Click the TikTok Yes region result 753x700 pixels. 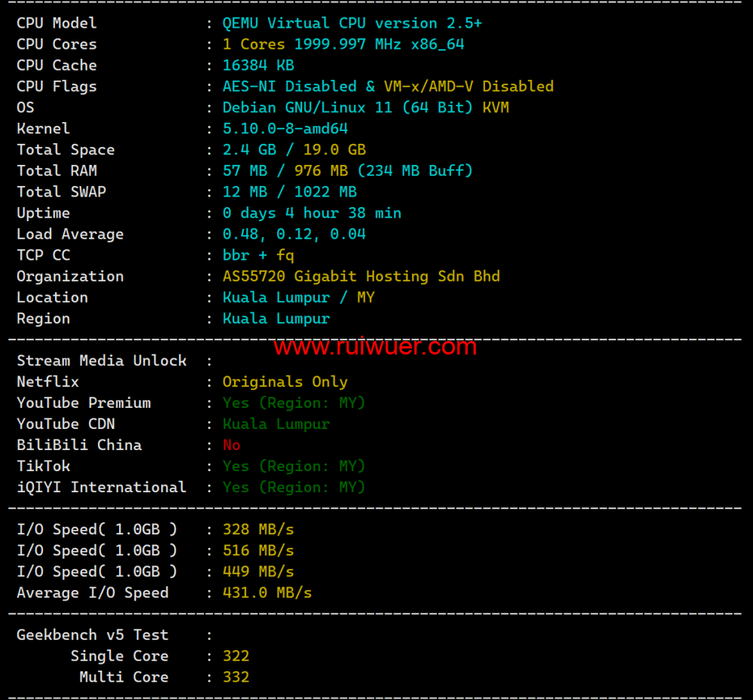click(294, 466)
